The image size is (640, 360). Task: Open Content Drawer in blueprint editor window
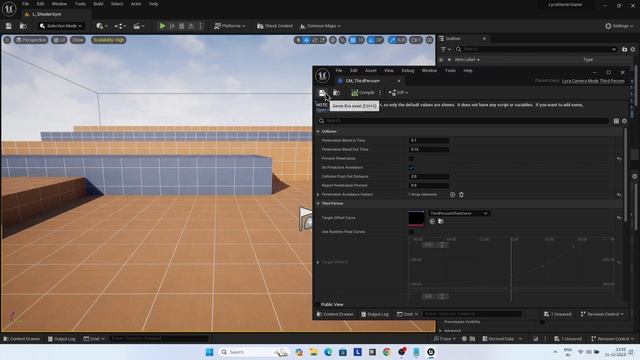tap(336, 314)
